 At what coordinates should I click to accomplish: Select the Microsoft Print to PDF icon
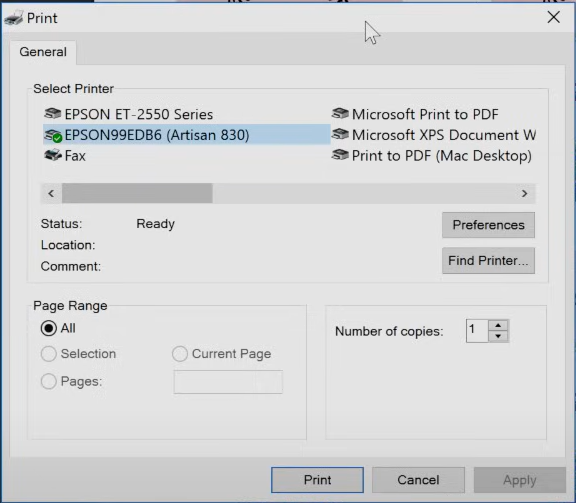tap(340, 114)
